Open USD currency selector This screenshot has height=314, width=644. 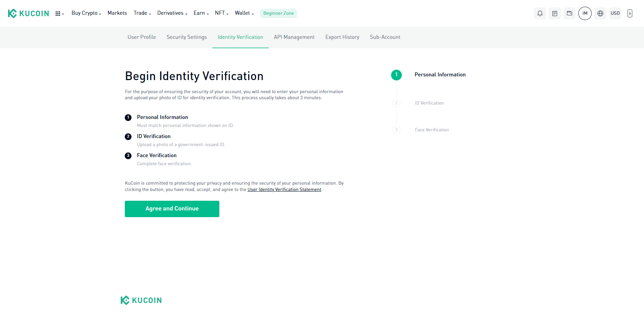point(615,13)
